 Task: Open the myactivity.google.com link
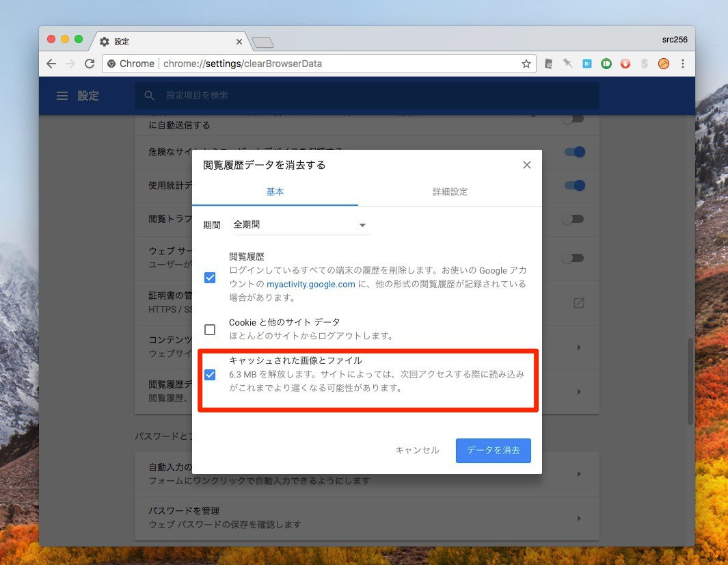(x=310, y=284)
